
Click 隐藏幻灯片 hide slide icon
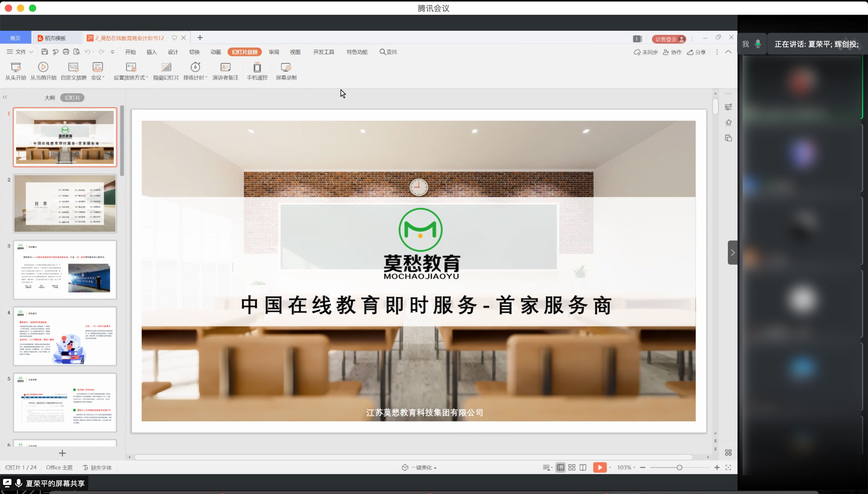click(x=166, y=68)
